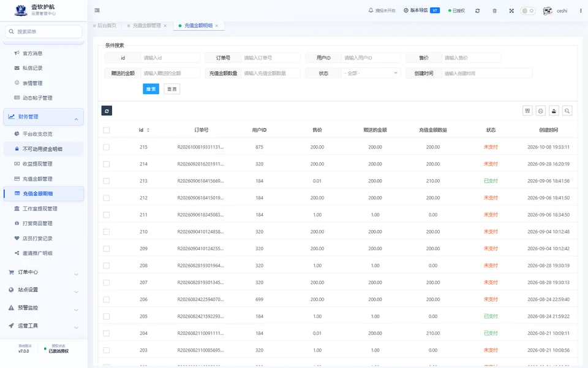
Task: Focus the 售价 input field
Action: pyautogui.click(x=471, y=58)
